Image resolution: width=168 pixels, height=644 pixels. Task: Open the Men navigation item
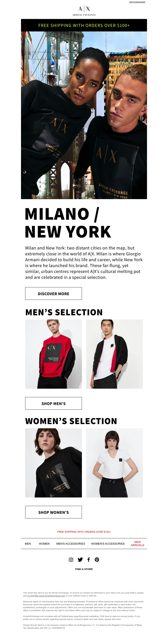click(28, 544)
